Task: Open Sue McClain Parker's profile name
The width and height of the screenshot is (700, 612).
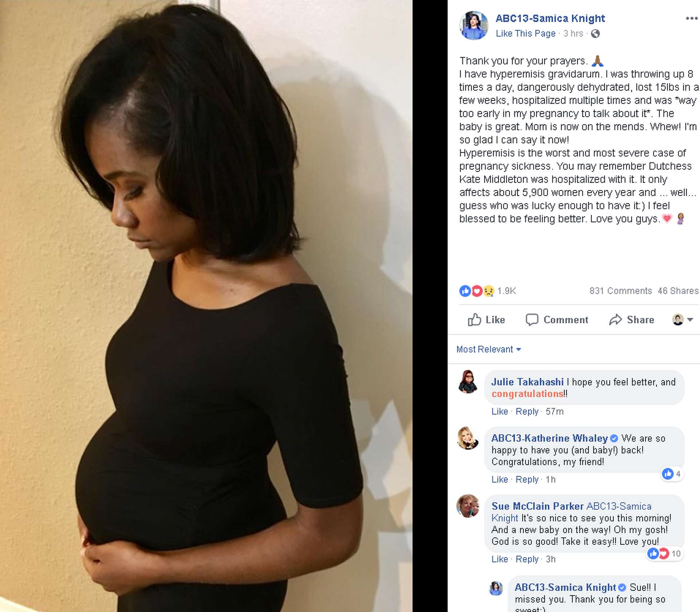Action: 537,506
